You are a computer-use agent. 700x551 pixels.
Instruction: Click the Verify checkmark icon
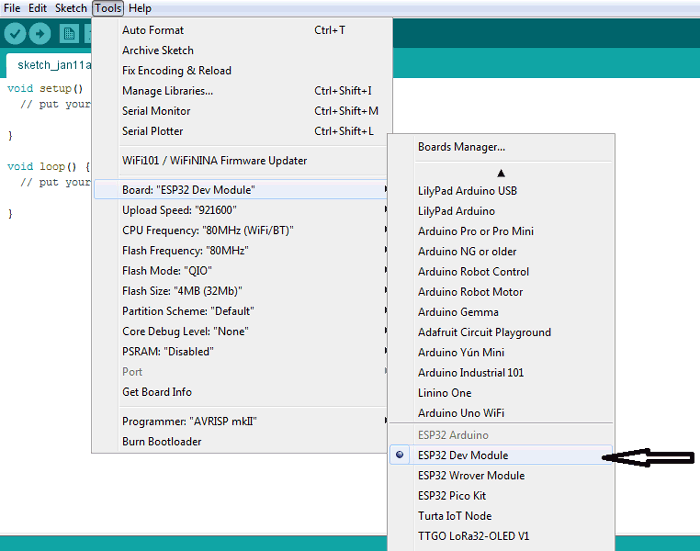(15, 34)
